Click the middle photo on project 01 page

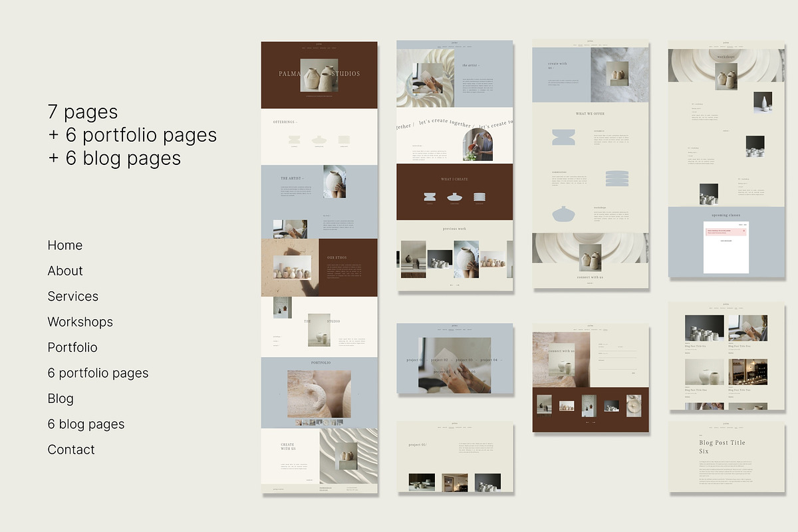pos(455,483)
